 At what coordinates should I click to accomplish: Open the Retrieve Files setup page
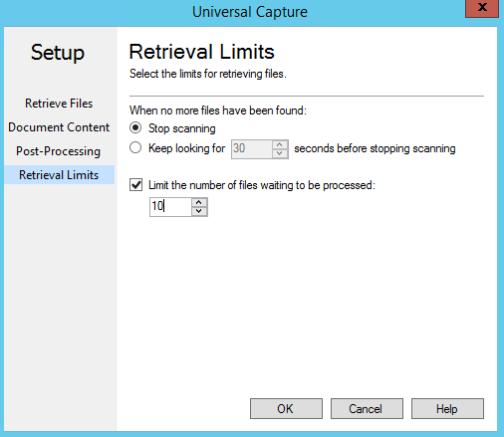(x=59, y=104)
